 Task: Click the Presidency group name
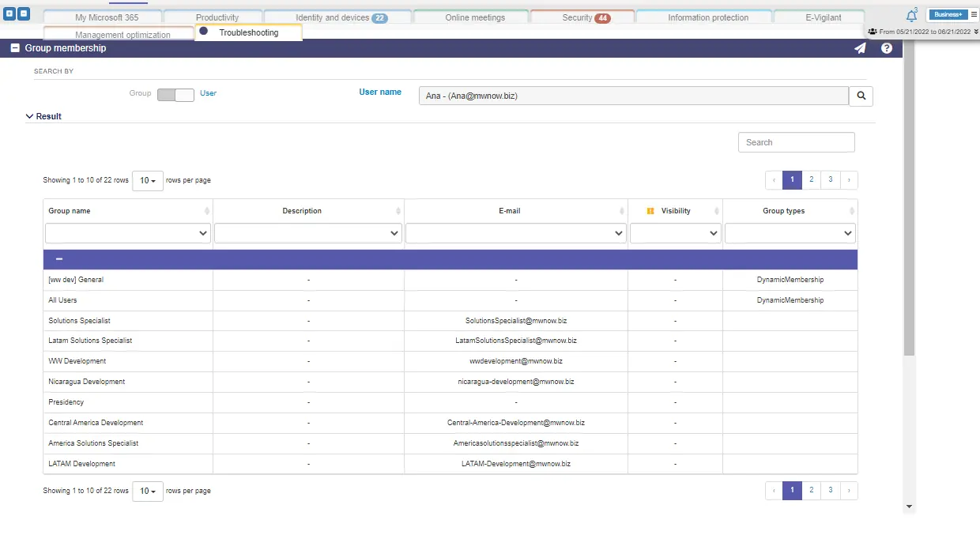[x=66, y=402]
